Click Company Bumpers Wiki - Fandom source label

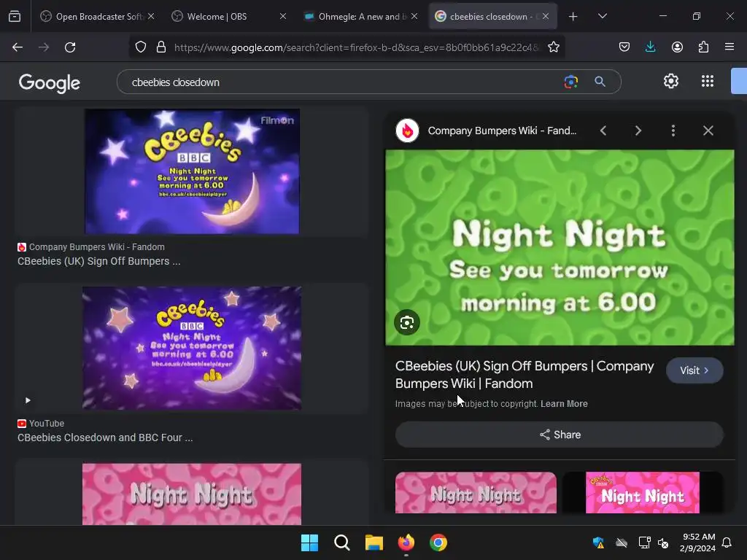pos(97,247)
